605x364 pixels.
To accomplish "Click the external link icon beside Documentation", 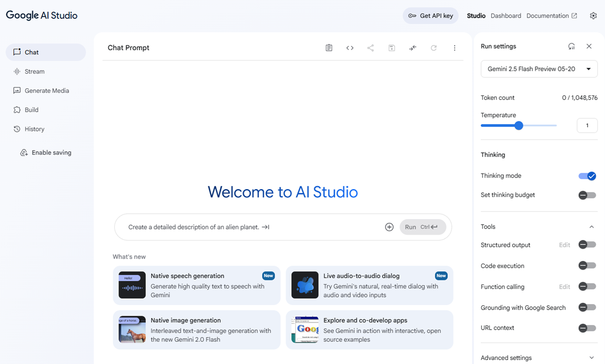I will (574, 16).
